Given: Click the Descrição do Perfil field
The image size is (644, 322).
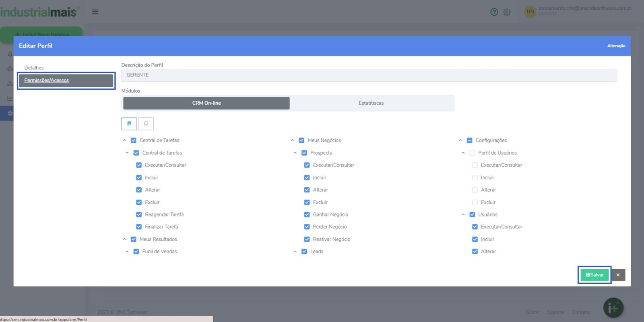Looking at the screenshot, I should [x=369, y=75].
